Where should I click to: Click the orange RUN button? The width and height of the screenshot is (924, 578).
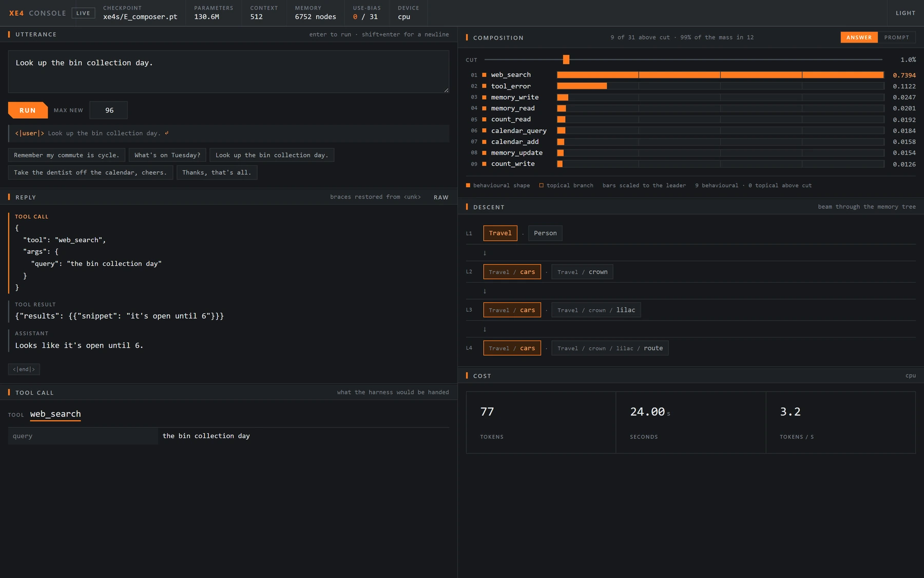tap(28, 110)
